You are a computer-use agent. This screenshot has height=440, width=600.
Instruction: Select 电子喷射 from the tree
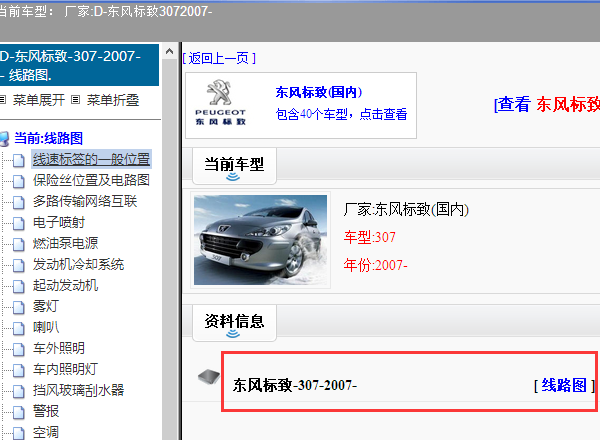(59, 222)
